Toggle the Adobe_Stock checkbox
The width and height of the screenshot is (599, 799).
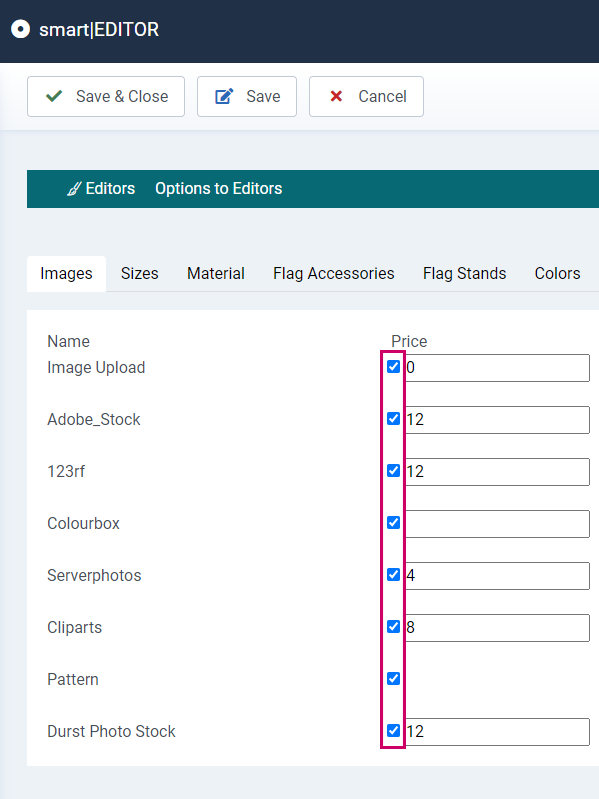(x=393, y=418)
